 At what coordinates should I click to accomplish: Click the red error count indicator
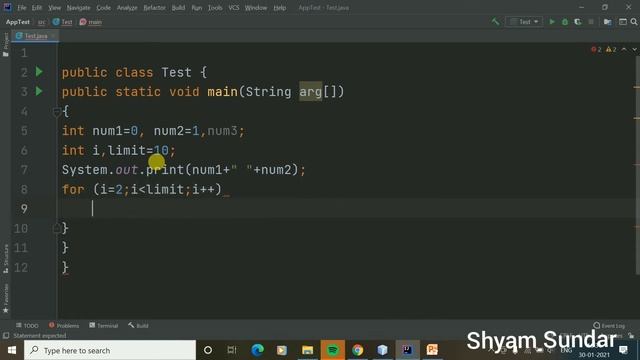coord(596,49)
